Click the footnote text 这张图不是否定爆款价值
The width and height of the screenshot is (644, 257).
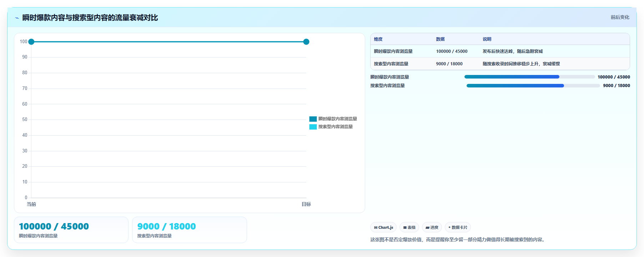(396, 240)
